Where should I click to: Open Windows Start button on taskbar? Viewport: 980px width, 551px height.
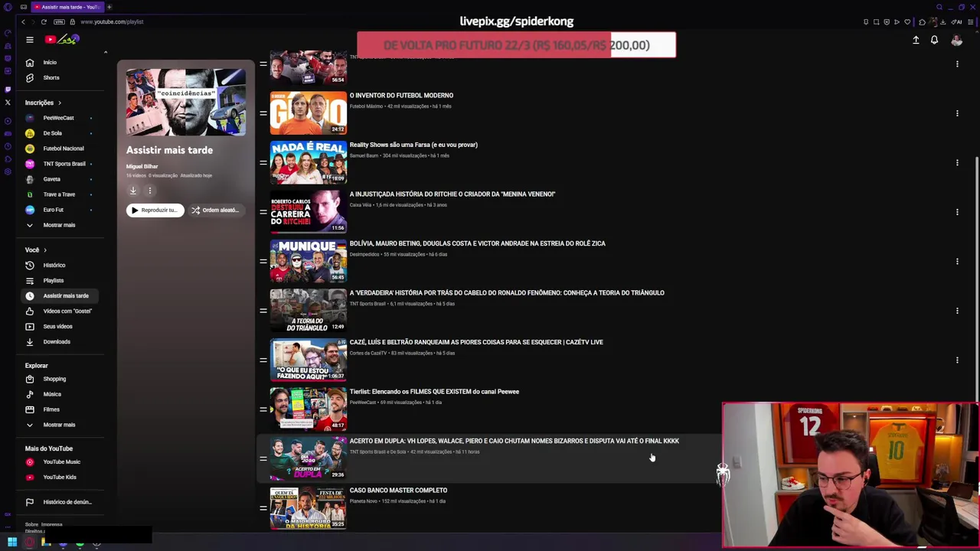[x=12, y=543]
